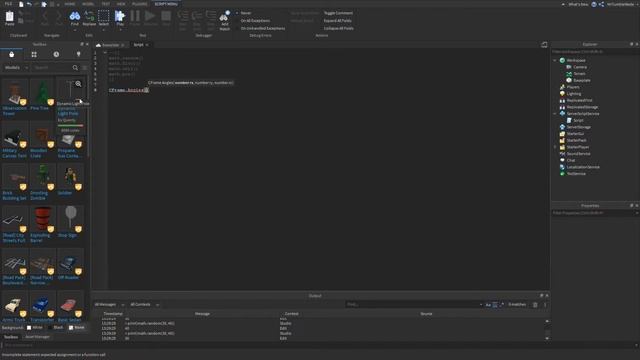Click the share icon in title bar

coord(601,4)
